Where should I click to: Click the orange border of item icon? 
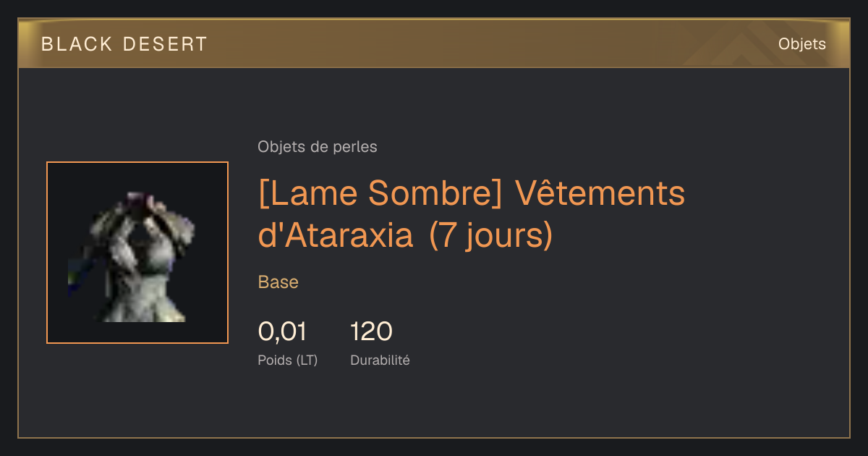click(47, 253)
